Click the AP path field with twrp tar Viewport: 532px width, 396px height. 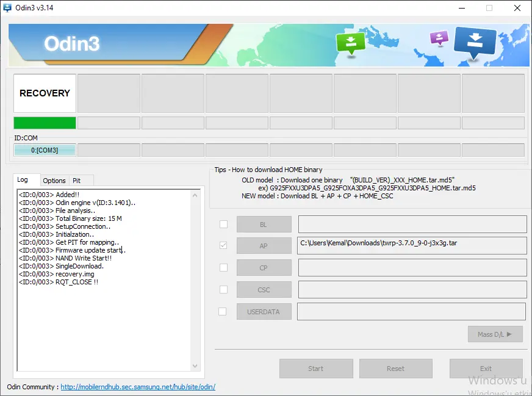412,245
